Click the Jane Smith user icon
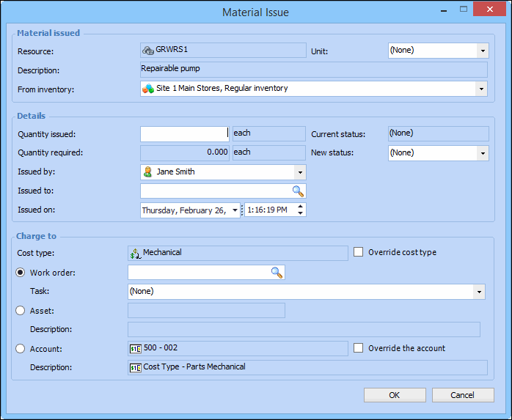The image size is (512, 420). point(148,172)
